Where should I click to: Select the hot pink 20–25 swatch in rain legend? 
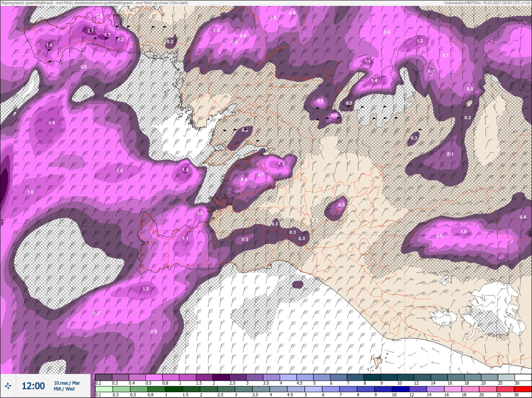pos(488,390)
